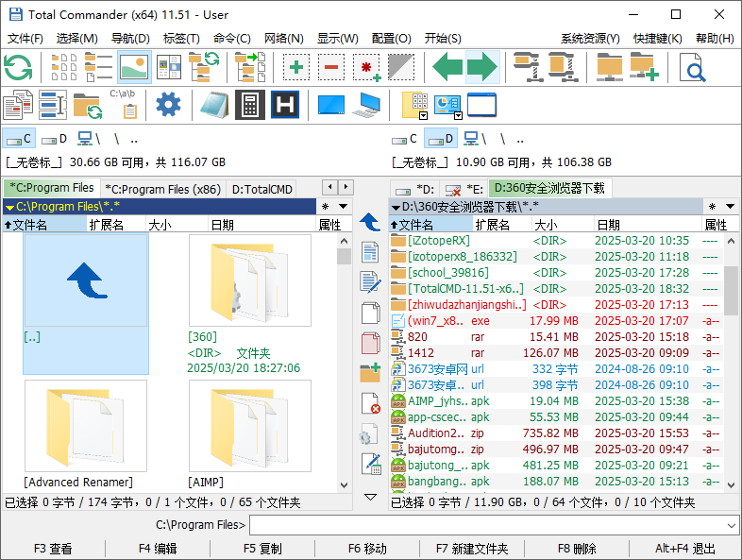
Task: Open the 命令(C) menu
Action: click(232, 39)
